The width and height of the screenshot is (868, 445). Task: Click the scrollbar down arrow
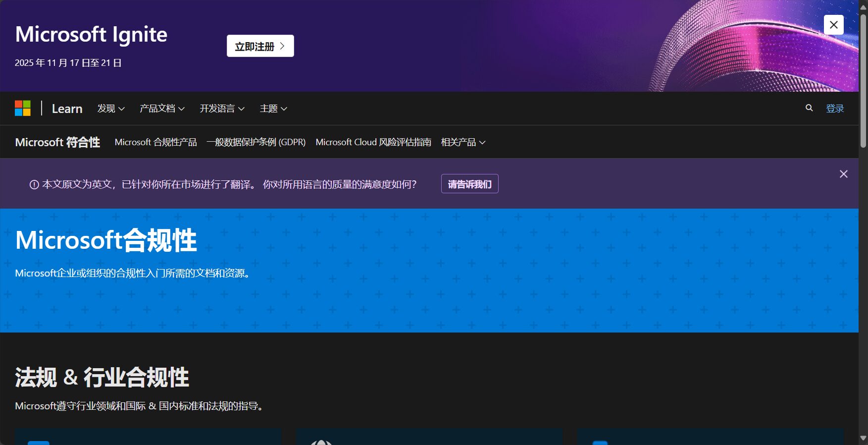pos(864,438)
